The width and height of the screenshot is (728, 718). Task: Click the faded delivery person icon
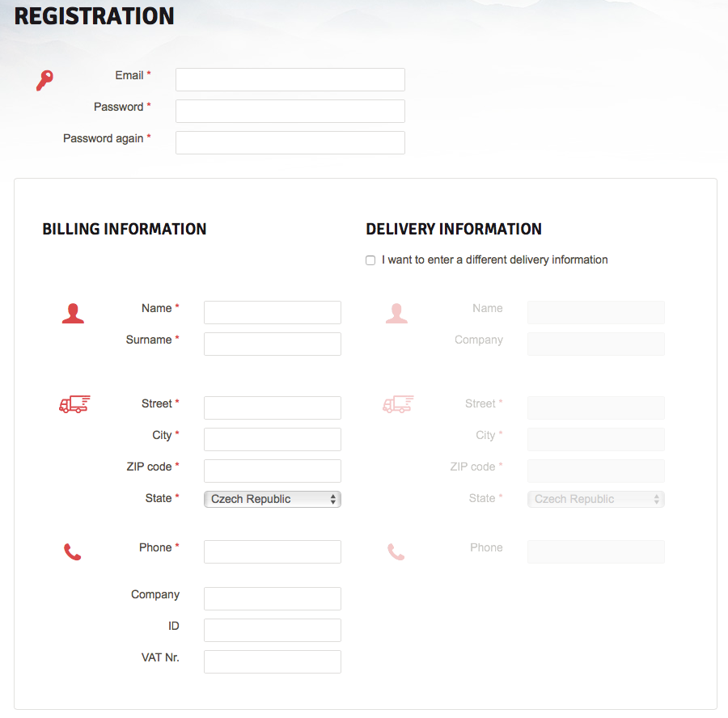coord(396,313)
